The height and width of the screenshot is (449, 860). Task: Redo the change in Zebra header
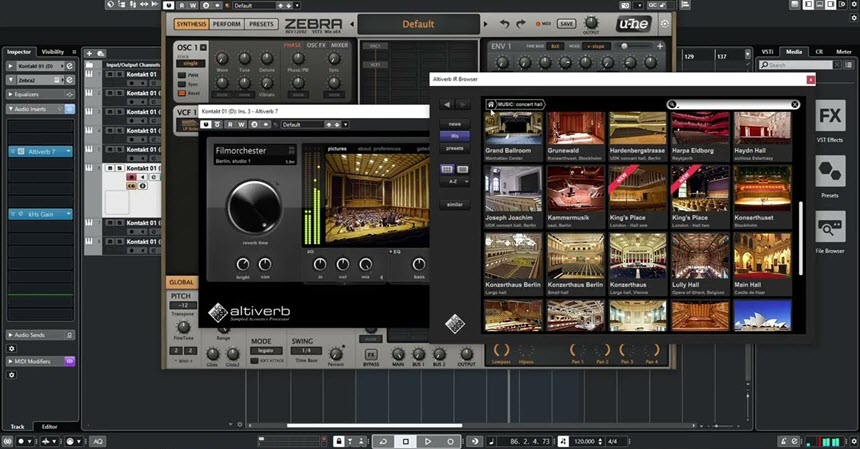[521, 24]
